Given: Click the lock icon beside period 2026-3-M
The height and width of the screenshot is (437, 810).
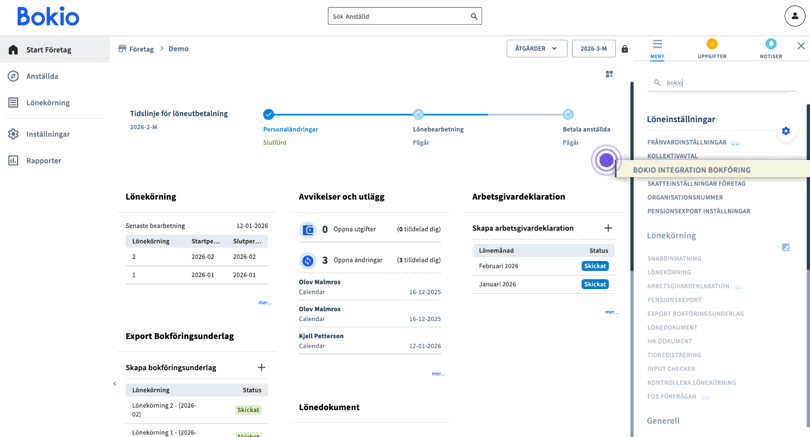Looking at the screenshot, I should point(625,49).
